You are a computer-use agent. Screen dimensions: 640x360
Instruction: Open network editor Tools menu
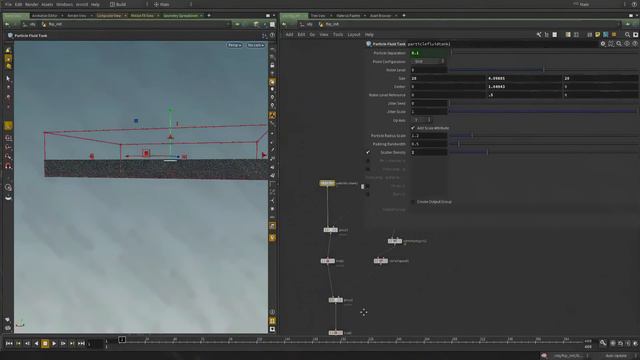[338, 35]
